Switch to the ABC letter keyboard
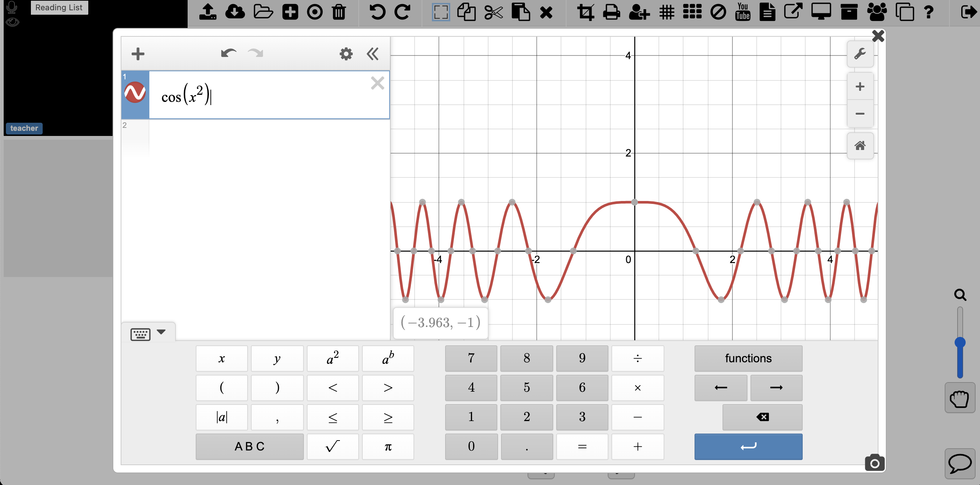Image resolution: width=980 pixels, height=485 pixels. (249, 446)
